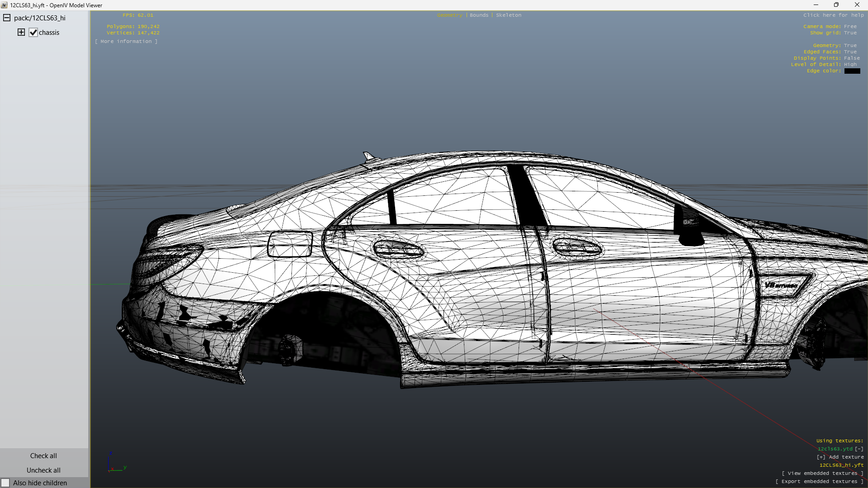This screenshot has width=868, height=488.
Task: Switch to the Skeleton view tab
Action: click(509, 15)
